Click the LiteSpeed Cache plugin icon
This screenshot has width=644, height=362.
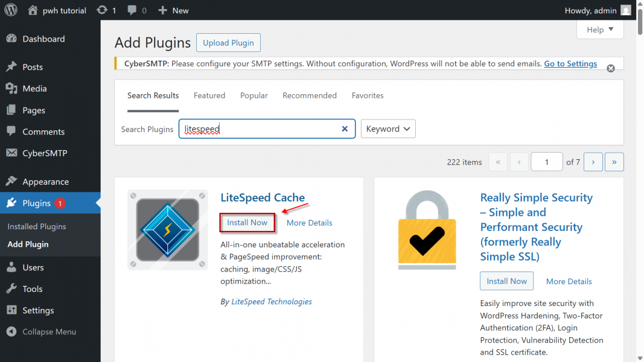pos(168,230)
